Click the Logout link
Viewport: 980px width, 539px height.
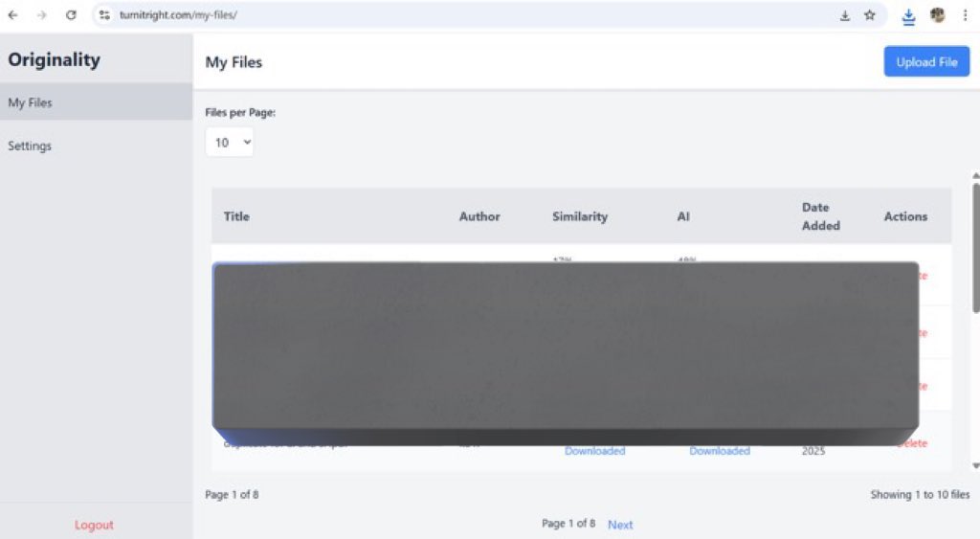(x=94, y=525)
